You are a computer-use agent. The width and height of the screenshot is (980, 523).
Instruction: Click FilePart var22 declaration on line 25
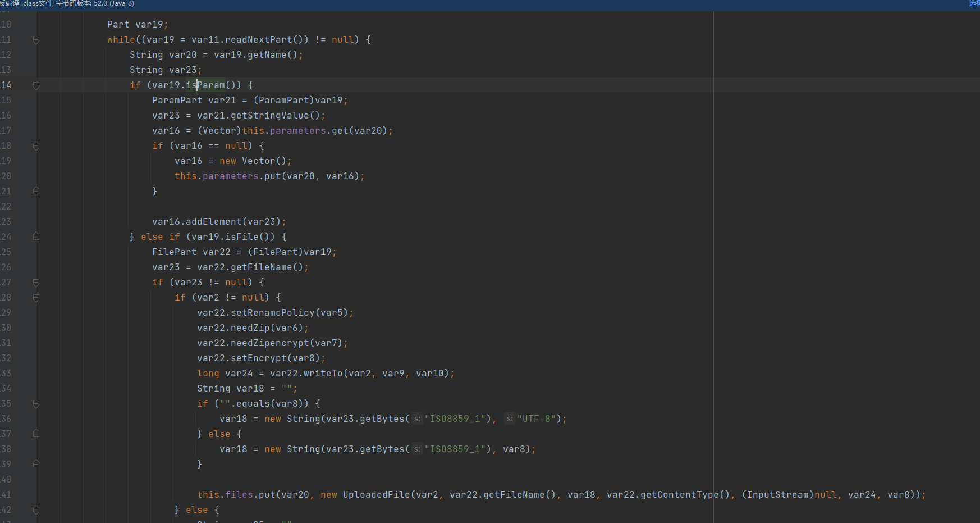(191, 252)
